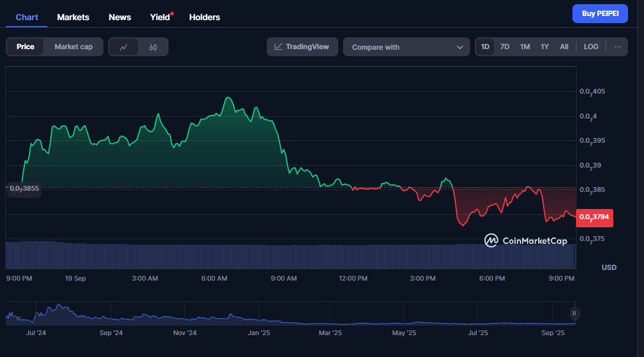
Task: Open the three-dot more options menu
Action: click(617, 47)
